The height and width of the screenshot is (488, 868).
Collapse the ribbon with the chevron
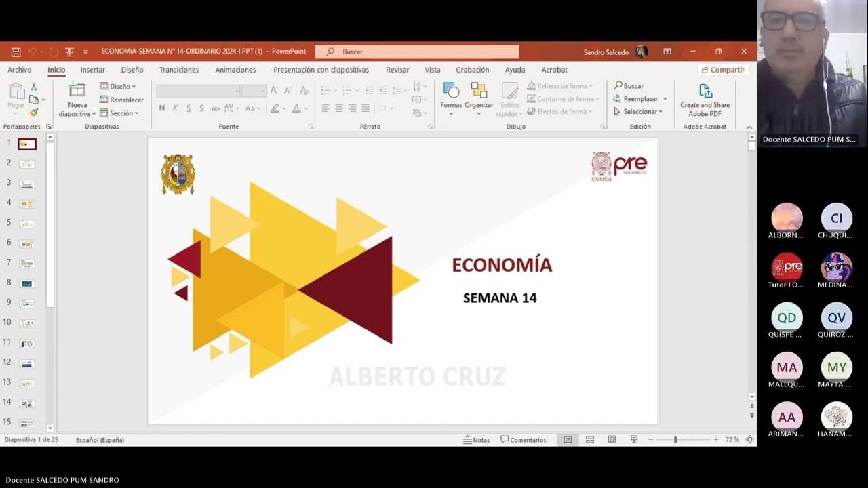[749, 127]
